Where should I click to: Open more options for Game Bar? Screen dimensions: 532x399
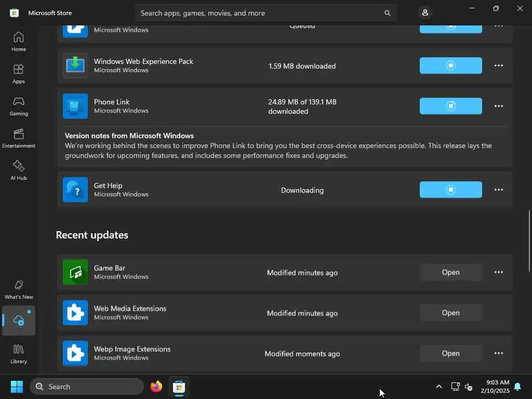[498, 272]
